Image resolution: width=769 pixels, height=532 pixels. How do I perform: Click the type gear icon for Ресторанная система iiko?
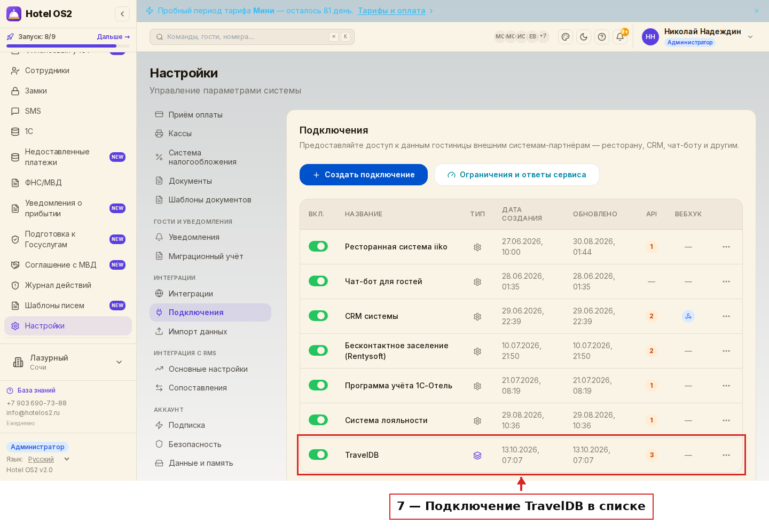[x=477, y=247]
